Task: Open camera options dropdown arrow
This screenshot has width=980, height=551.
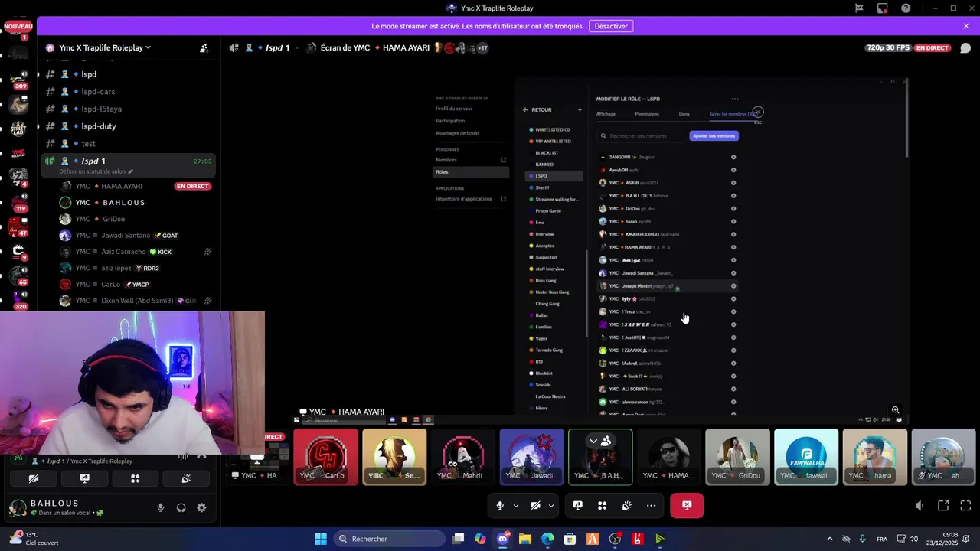Action: point(550,505)
